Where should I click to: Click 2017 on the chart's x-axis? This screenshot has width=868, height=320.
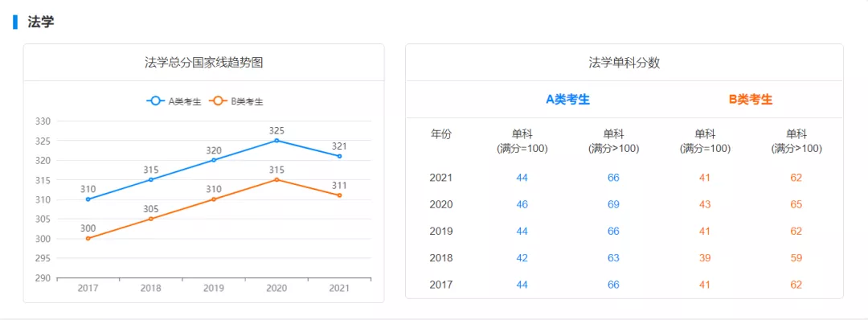point(88,288)
